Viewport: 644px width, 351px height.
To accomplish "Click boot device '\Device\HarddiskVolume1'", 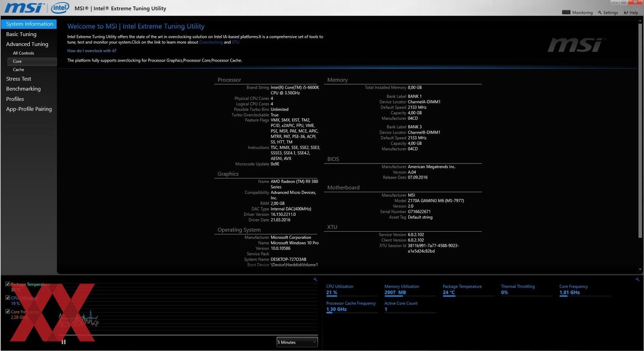I will 294,265.
